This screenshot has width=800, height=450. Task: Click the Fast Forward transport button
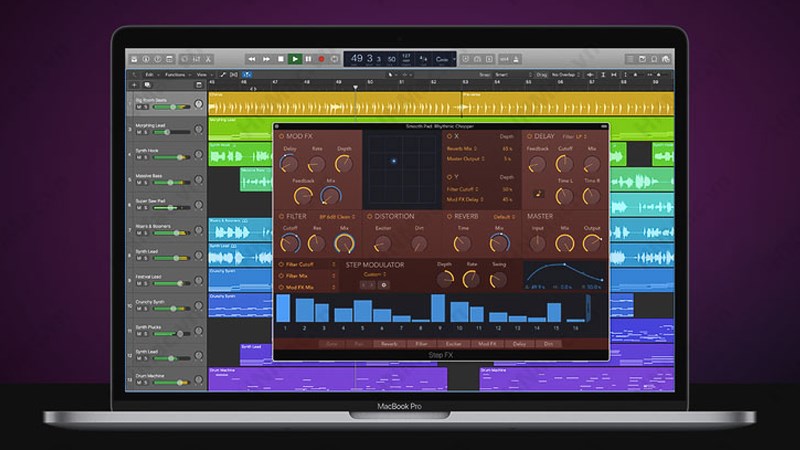point(266,59)
